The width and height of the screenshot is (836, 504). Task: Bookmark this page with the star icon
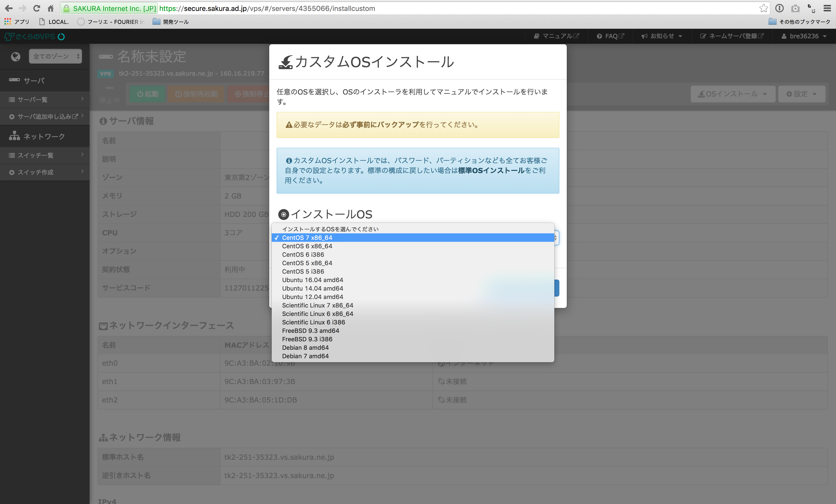(763, 8)
